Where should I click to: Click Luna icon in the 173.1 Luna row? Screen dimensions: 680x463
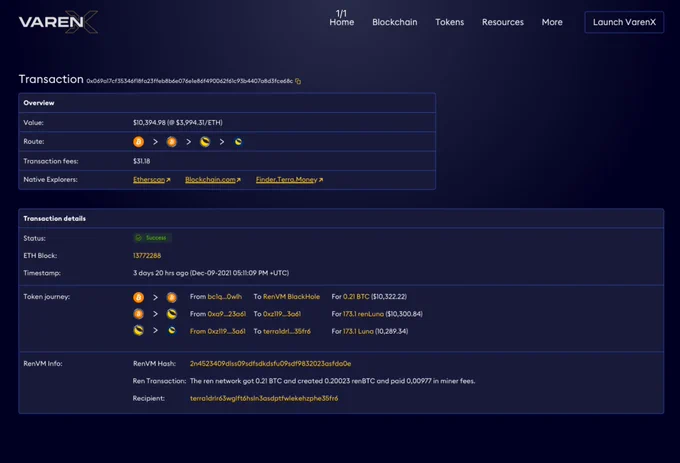172,331
